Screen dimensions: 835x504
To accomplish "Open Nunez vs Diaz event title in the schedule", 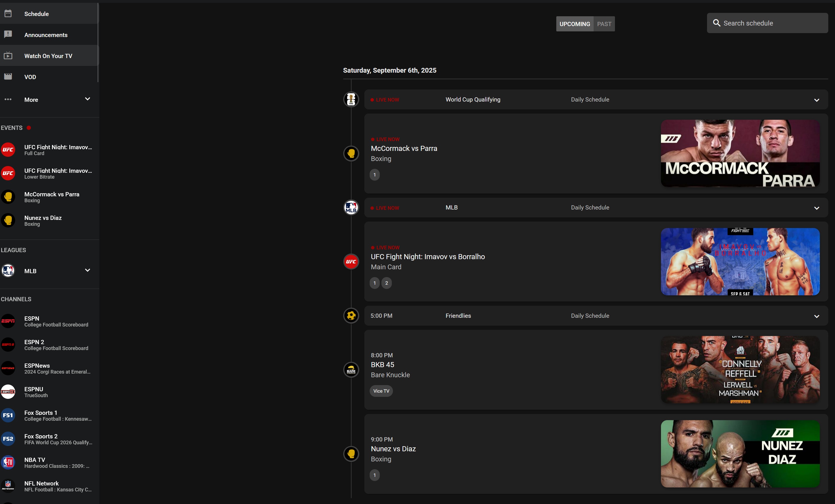I will coord(393,448).
